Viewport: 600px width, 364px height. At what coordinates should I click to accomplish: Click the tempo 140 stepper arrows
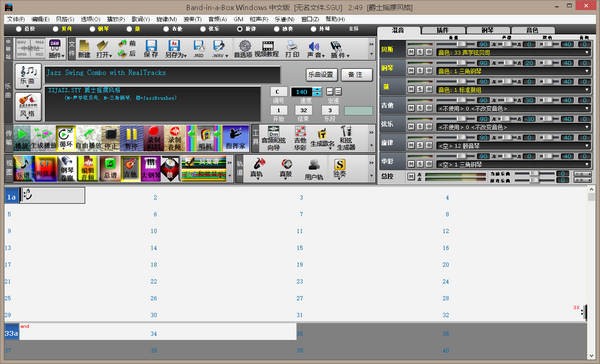coord(316,92)
